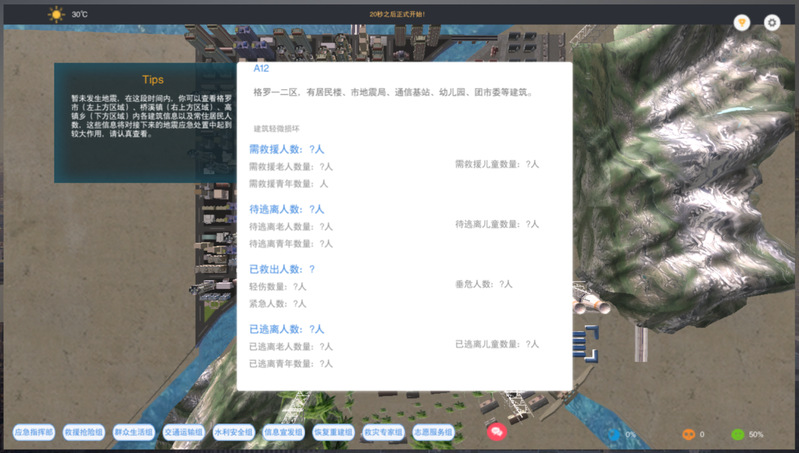799x453 pixels.
Task: Click the sun weather icon
Action: (x=56, y=14)
